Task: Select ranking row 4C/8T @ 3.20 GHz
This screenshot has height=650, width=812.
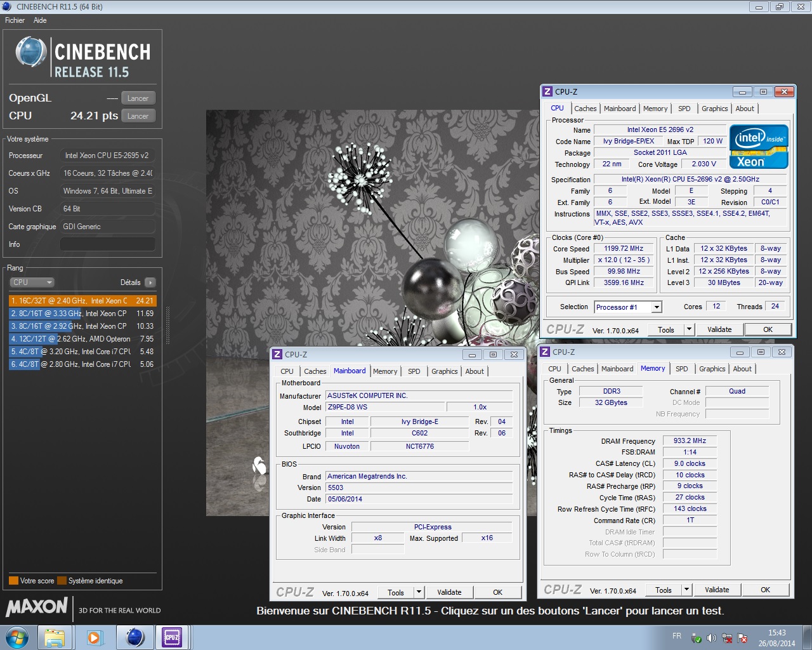Action: (82, 352)
